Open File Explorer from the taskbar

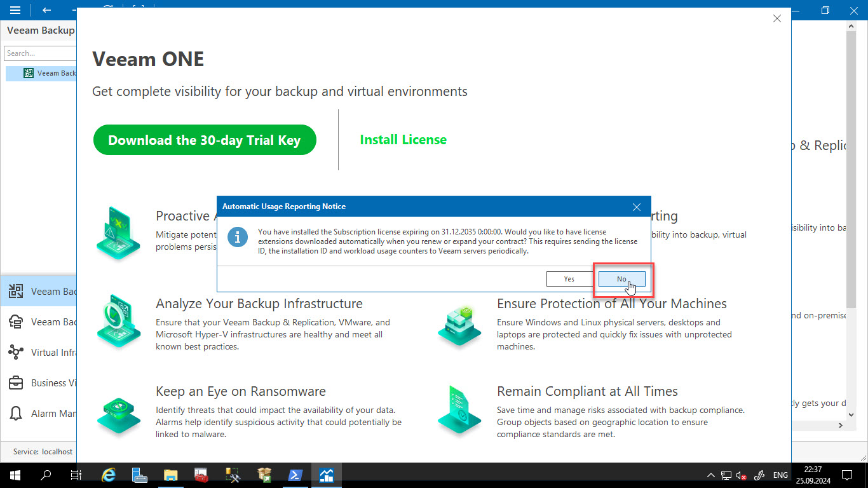(170, 475)
